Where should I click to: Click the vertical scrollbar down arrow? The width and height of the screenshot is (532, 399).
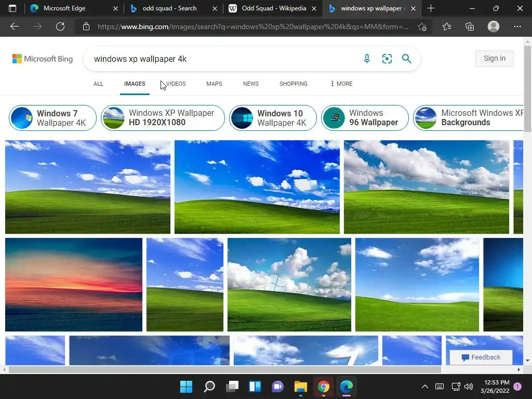(x=527, y=361)
